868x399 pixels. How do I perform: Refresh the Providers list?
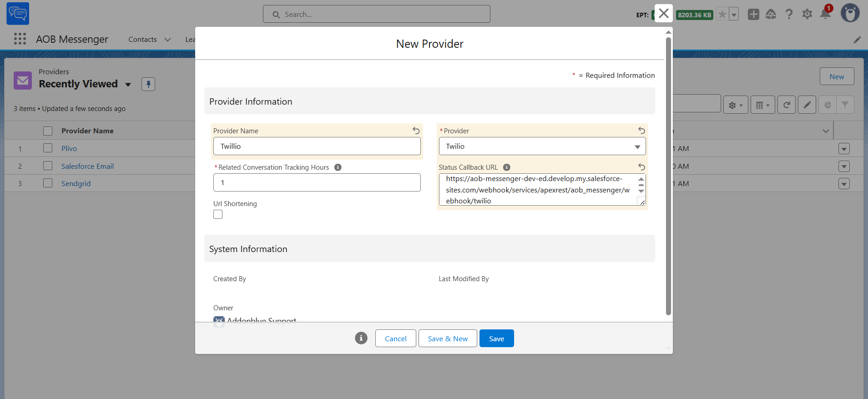(x=787, y=105)
